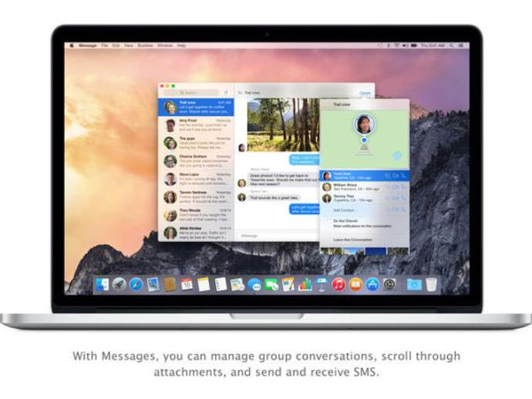The height and width of the screenshot is (399, 532).
Task: Select the Trail crew conversation
Action: [x=196, y=107]
